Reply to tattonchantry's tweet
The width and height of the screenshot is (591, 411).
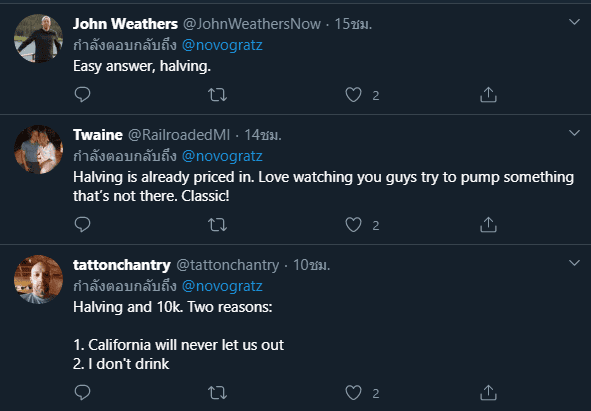pyautogui.click(x=83, y=393)
